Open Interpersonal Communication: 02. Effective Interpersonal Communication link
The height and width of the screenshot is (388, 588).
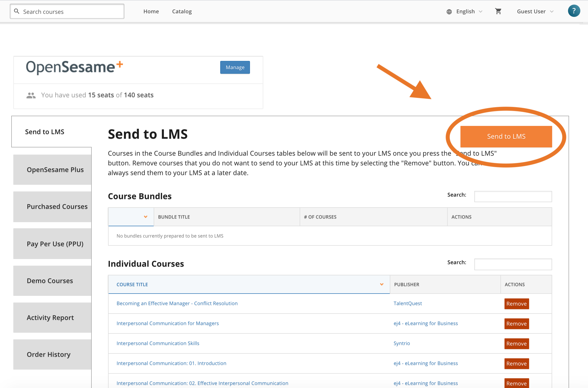(x=202, y=383)
